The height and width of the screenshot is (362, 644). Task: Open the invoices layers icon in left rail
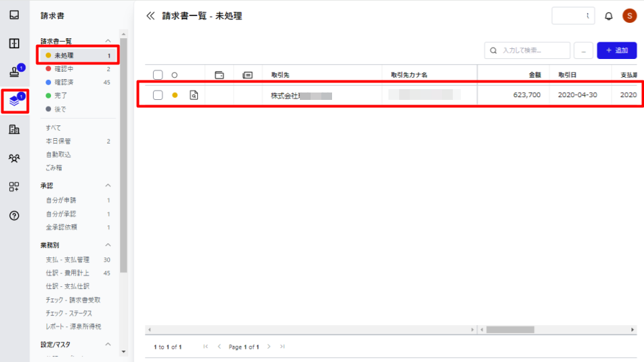(14, 101)
